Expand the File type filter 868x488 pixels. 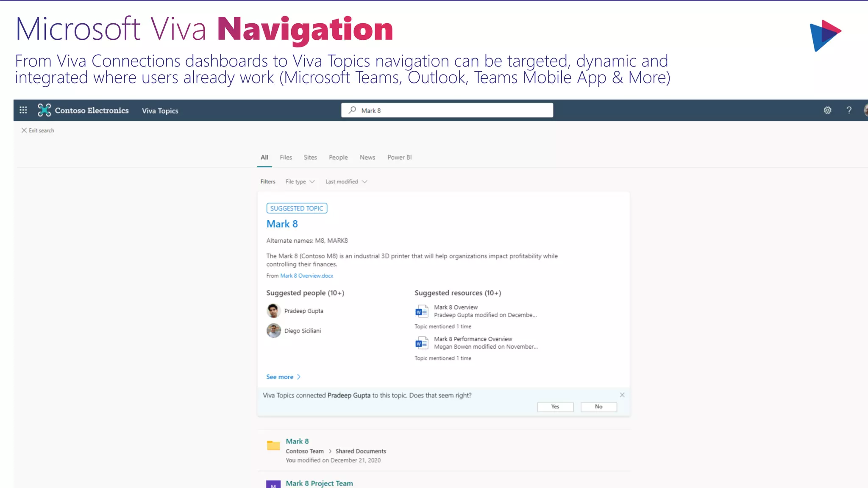click(x=300, y=181)
